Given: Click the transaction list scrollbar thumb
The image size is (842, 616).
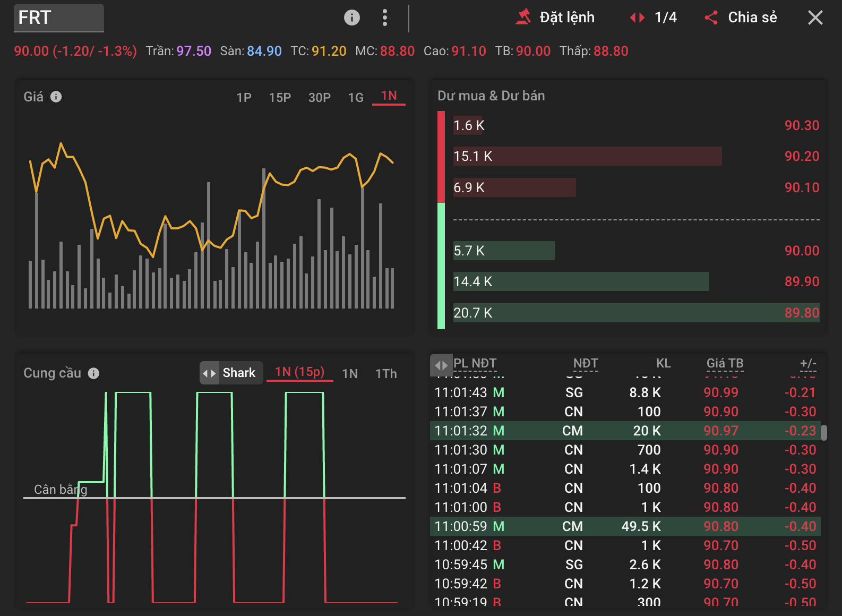Looking at the screenshot, I should tap(824, 432).
